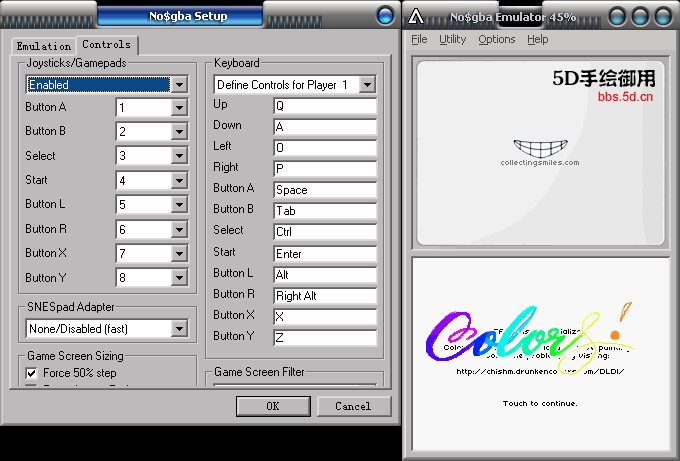680x461 pixels.
Task: Expand the joystick Start dropdown
Action: 179,180
